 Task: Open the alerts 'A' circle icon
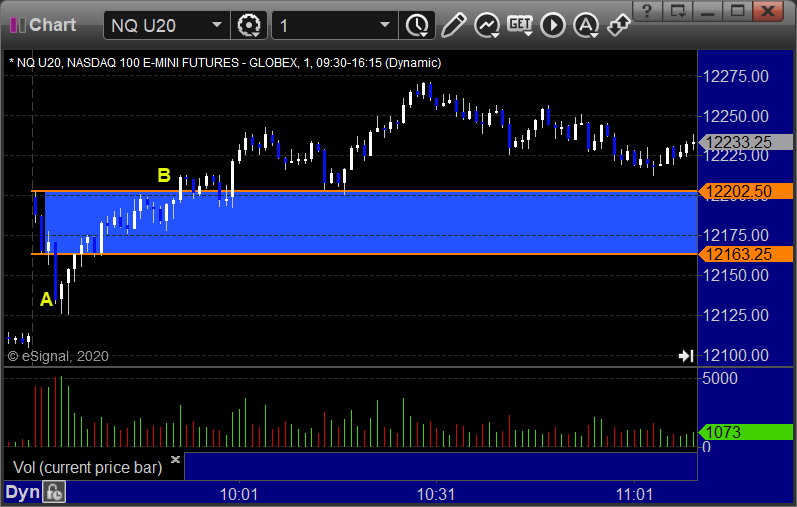click(x=586, y=25)
